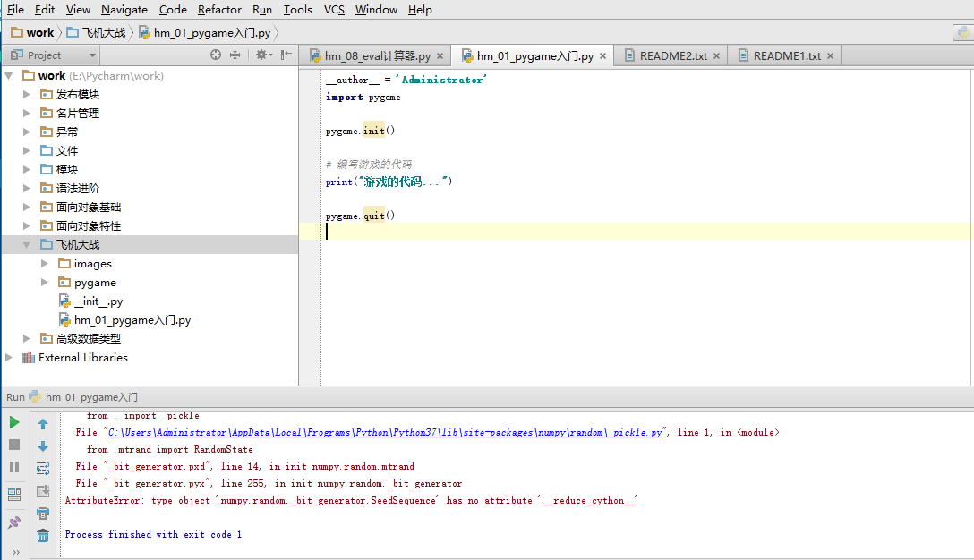The width and height of the screenshot is (974, 560).
Task: Expand the 异常 folder
Action: (x=26, y=132)
